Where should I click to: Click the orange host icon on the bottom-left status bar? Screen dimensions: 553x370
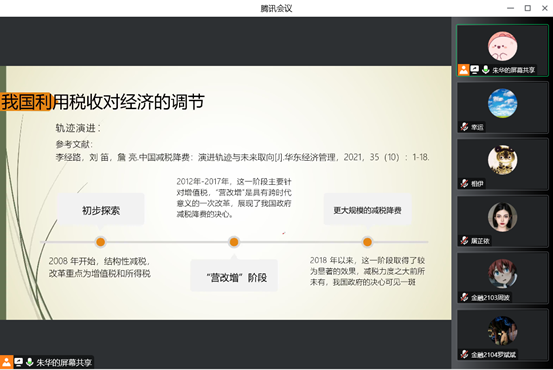(6, 362)
